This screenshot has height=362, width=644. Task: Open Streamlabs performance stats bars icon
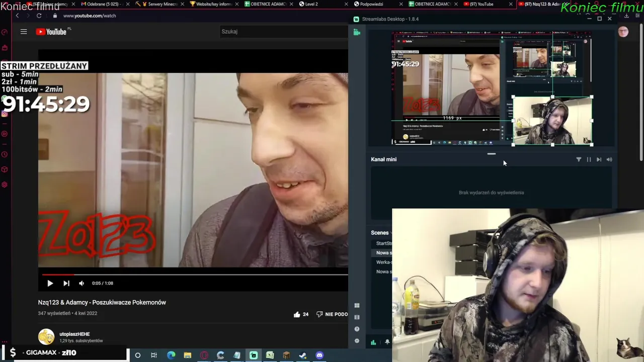(x=373, y=342)
